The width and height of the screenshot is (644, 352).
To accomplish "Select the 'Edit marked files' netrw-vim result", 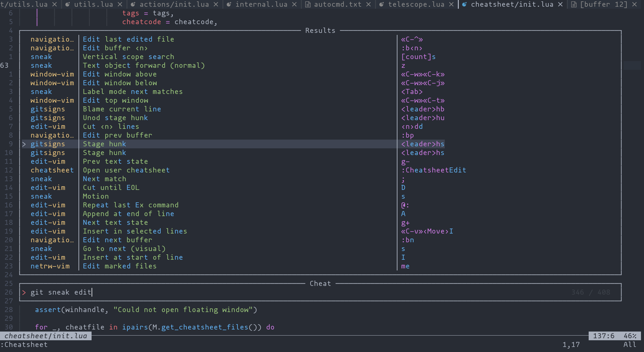I will 119,266.
